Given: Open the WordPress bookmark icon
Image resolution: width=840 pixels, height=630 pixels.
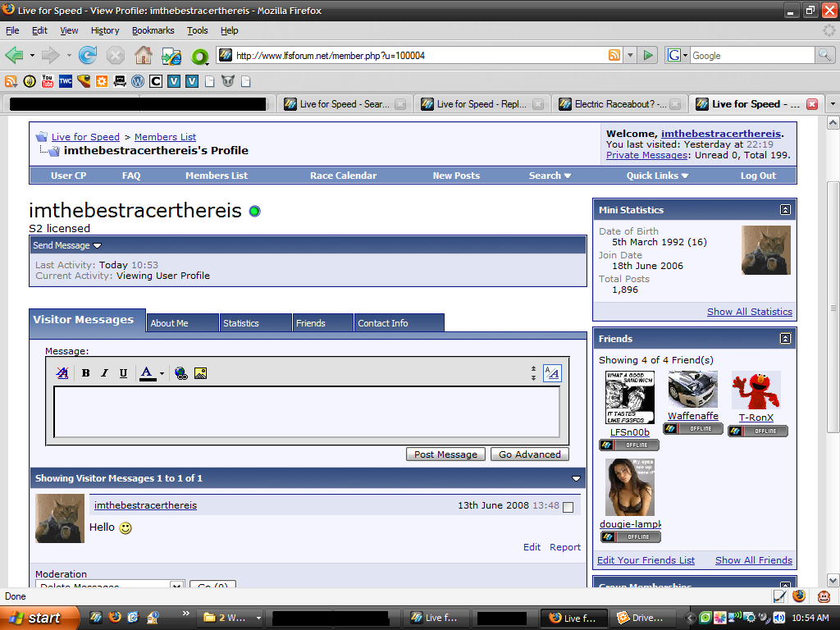Looking at the screenshot, I should pyautogui.click(x=138, y=81).
